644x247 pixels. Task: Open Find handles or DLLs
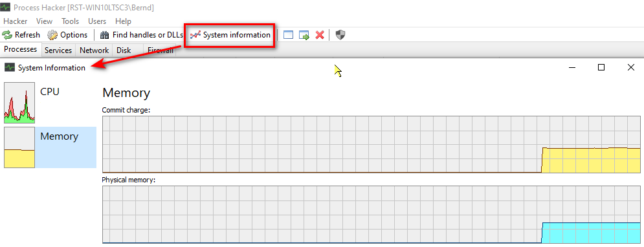[x=142, y=35]
